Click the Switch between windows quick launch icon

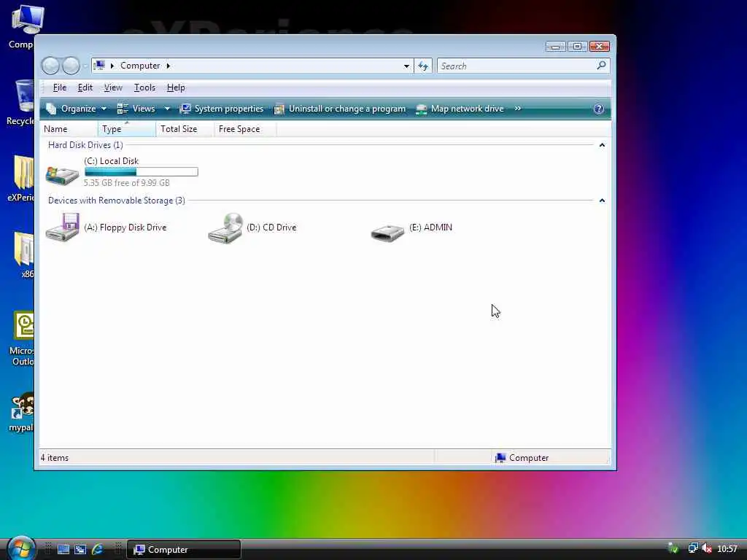pyautogui.click(x=80, y=550)
